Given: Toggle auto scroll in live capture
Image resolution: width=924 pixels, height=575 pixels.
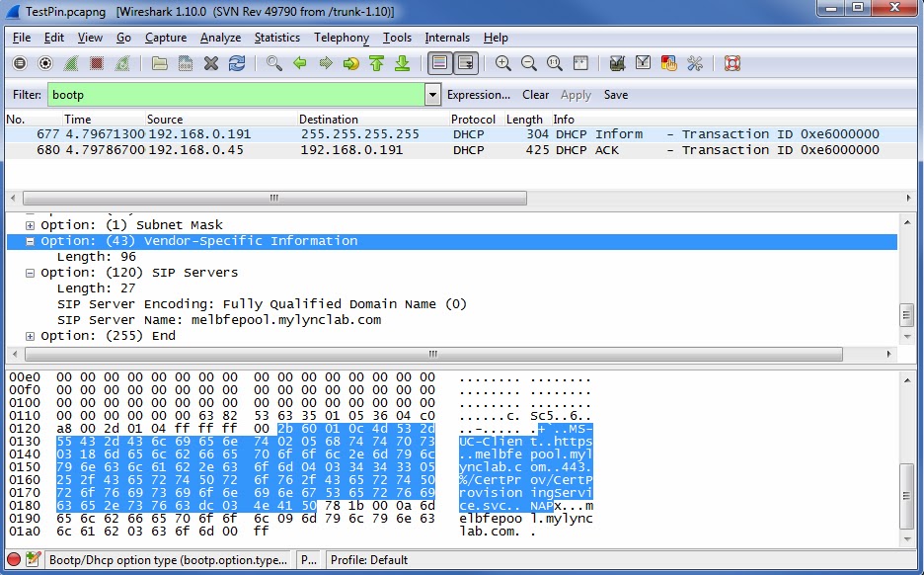Looking at the screenshot, I should [x=466, y=63].
